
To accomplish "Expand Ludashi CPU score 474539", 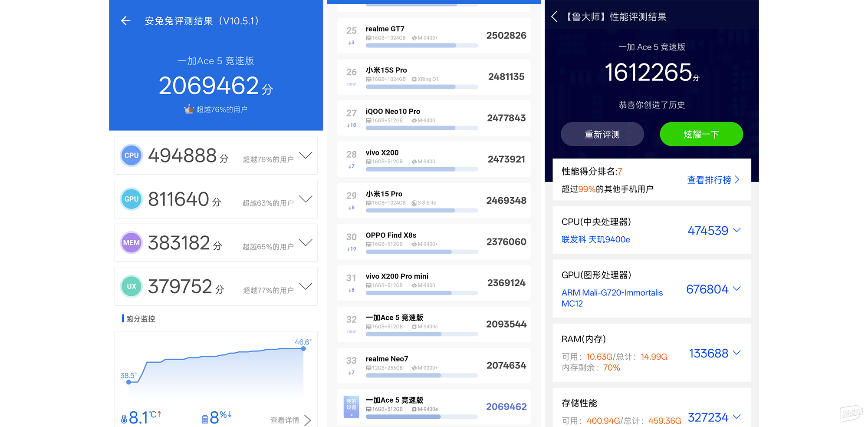I will click(737, 230).
